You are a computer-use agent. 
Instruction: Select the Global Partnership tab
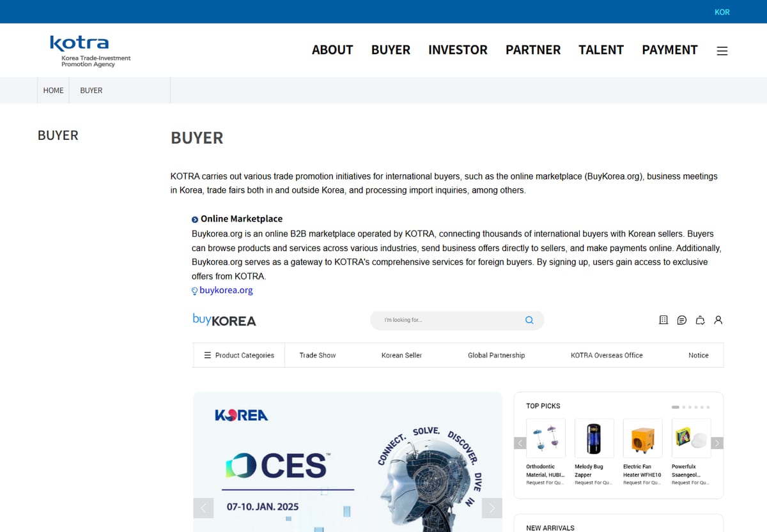pyautogui.click(x=496, y=355)
